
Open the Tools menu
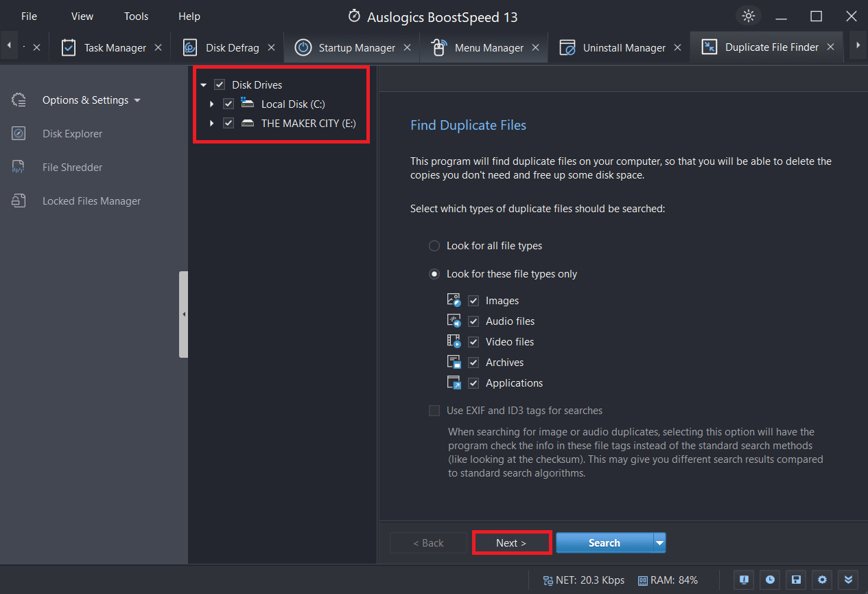pyautogui.click(x=136, y=16)
